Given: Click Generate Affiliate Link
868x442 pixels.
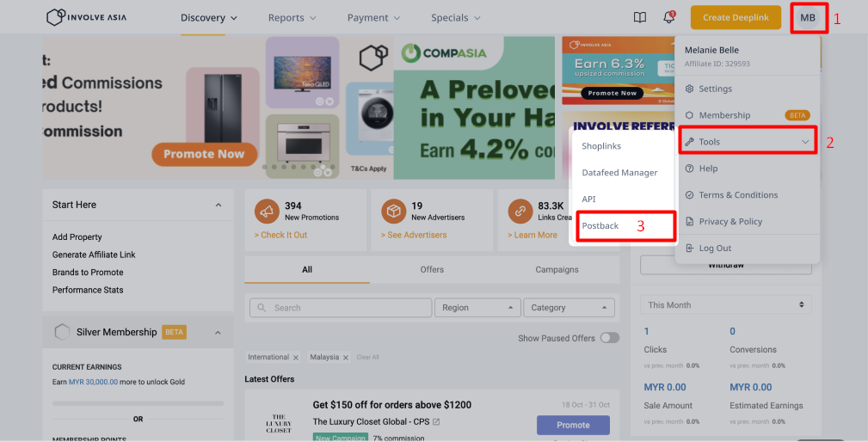Looking at the screenshot, I should point(94,255).
